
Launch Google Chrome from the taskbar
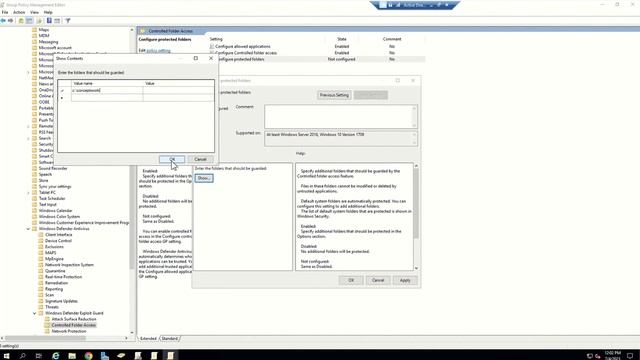pyautogui.click(x=88, y=356)
